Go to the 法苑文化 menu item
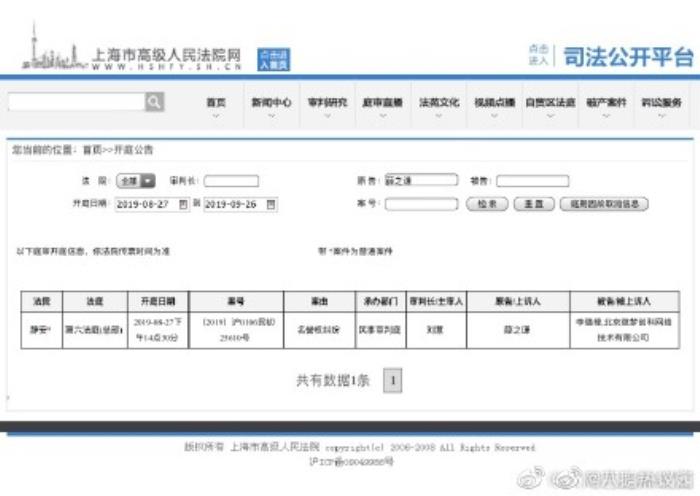The image size is (700, 496). click(438, 107)
